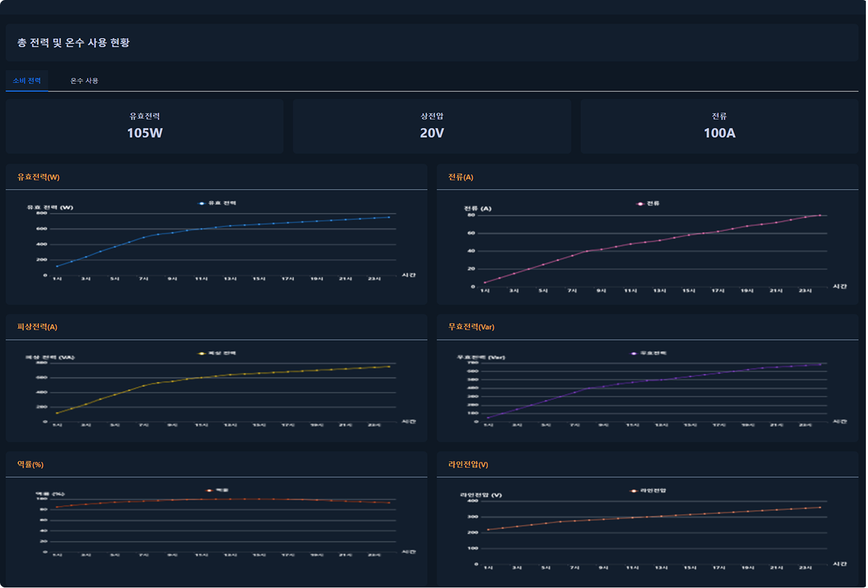Click the 전류 (A) y-axis title
The image size is (868, 588).
pyautogui.click(x=477, y=208)
